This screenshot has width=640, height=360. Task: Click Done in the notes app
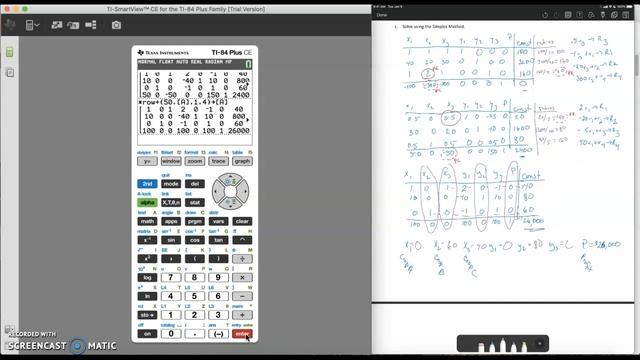pyautogui.click(x=382, y=15)
